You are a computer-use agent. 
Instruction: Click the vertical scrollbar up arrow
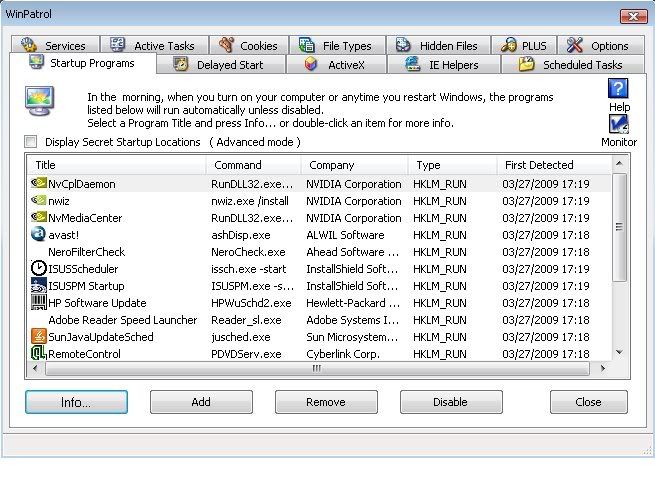pos(619,164)
